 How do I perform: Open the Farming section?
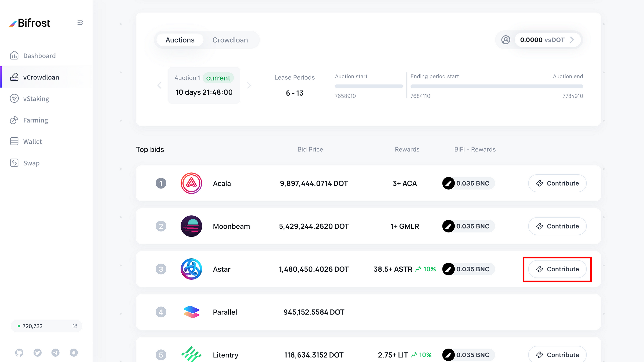[35, 120]
